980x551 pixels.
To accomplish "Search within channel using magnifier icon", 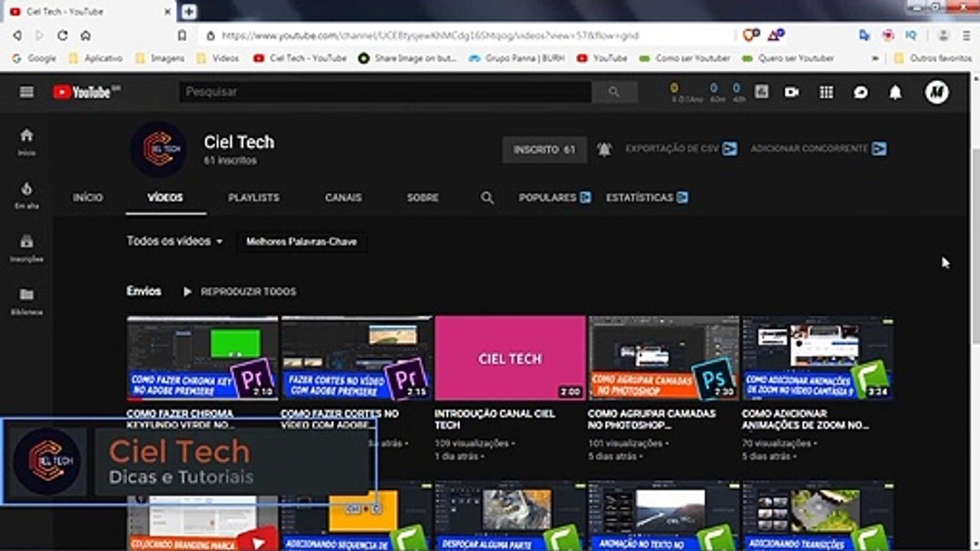I will pyautogui.click(x=487, y=197).
